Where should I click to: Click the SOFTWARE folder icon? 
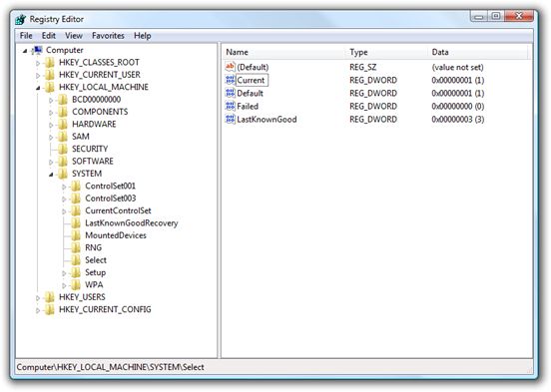pyautogui.click(x=63, y=162)
